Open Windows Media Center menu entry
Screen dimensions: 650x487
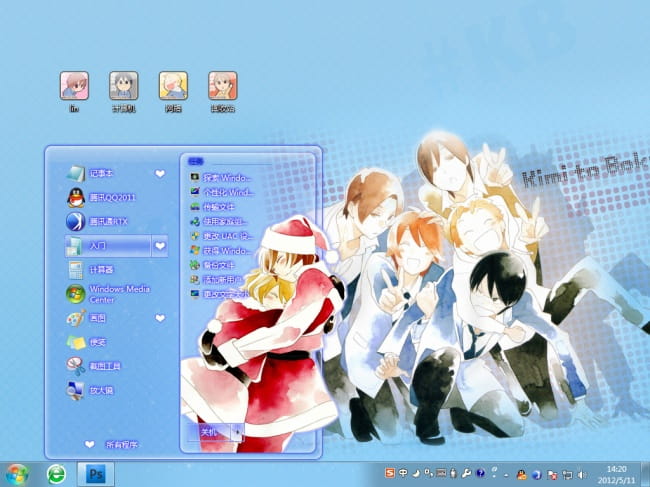tap(110, 294)
